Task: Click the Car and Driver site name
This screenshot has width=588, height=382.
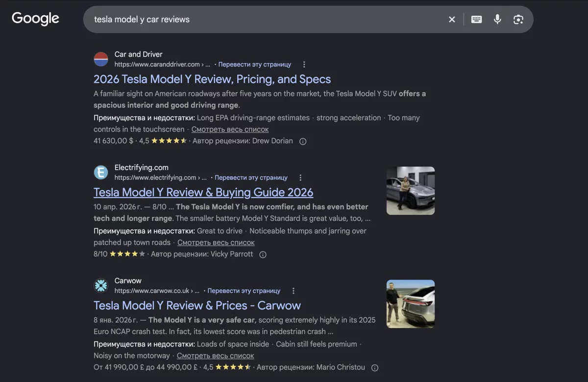Action: tap(138, 54)
